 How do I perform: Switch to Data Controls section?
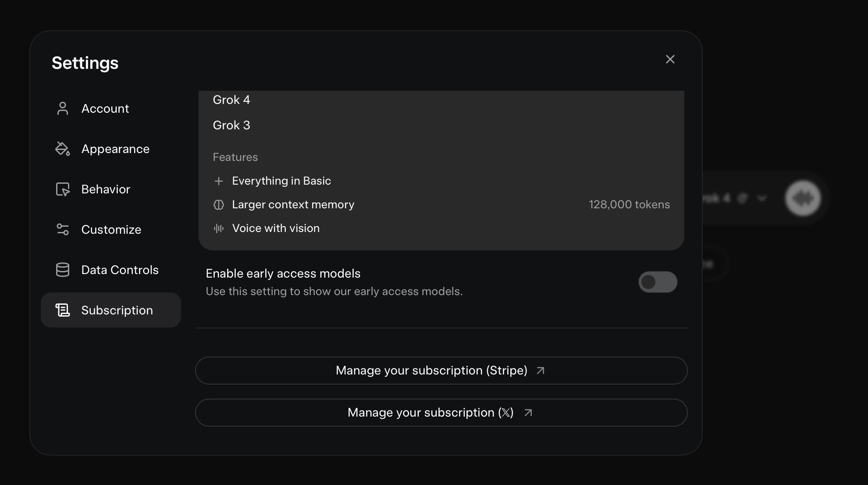click(x=120, y=270)
